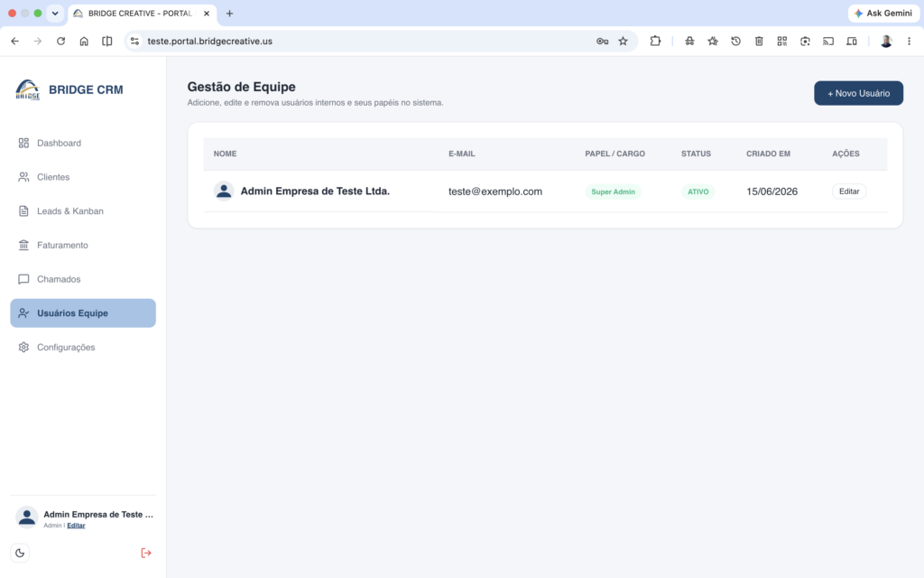This screenshot has height=578, width=924.
Task: Click the screenshot capture extension icon
Action: click(805, 42)
